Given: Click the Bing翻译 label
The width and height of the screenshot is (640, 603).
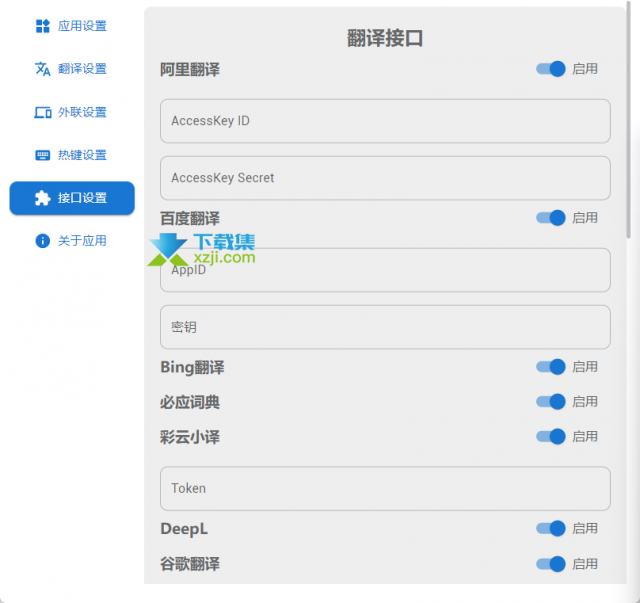Looking at the screenshot, I should [x=192, y=367].
